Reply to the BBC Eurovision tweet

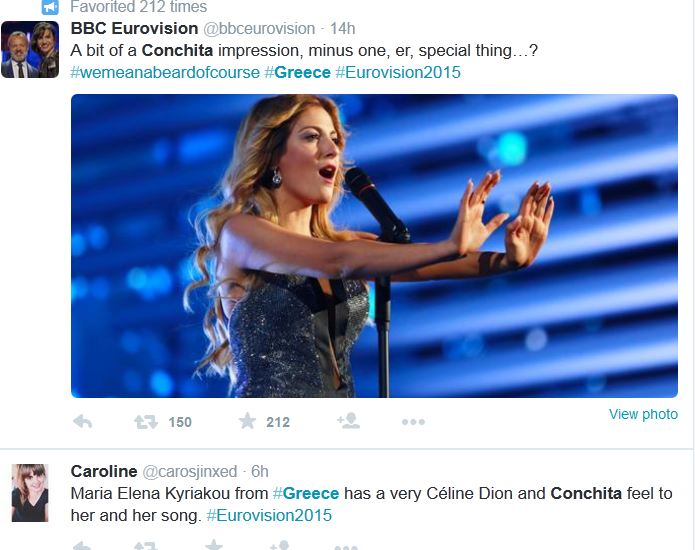(x=83, y=422)
